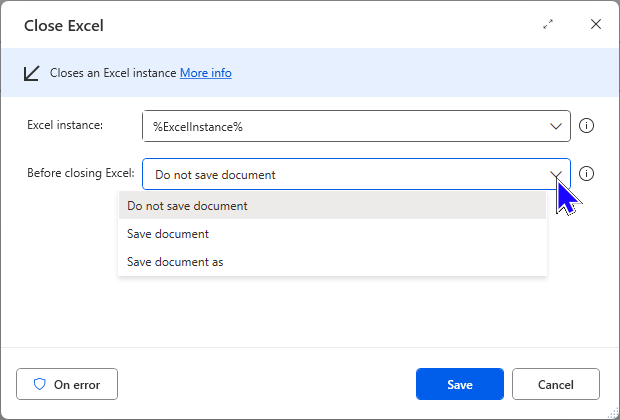Click the Excel instance label
Screen dimensions: 620x420
point(65,125)
